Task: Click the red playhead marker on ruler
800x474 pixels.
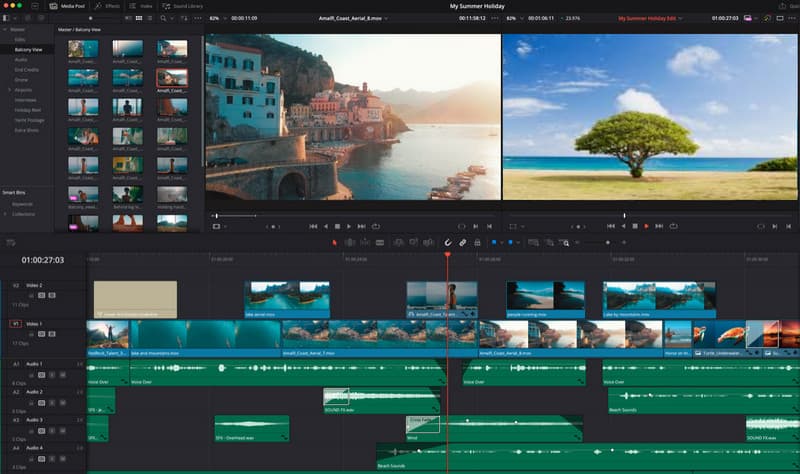Action: coord(447,255)
